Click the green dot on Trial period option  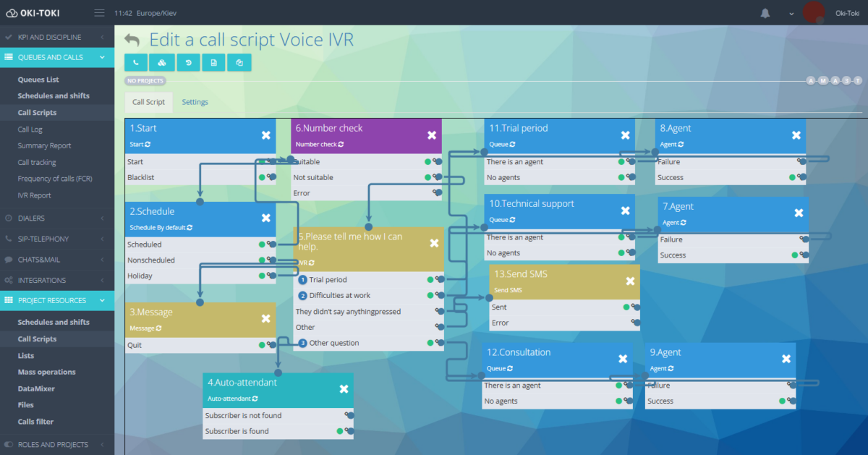[430, 280]
